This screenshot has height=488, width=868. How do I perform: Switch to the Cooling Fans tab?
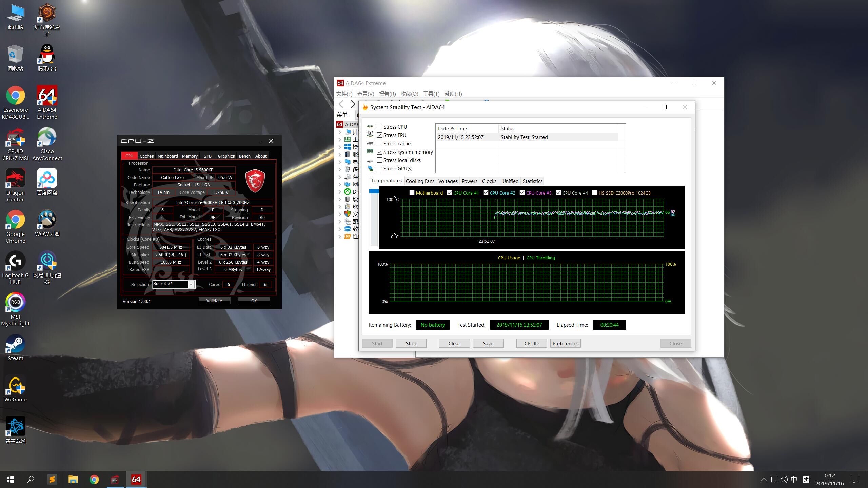[x=420, y=181]
